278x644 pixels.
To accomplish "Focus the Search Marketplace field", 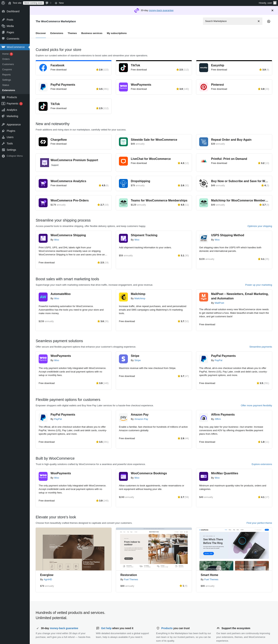I will point(230,21).
